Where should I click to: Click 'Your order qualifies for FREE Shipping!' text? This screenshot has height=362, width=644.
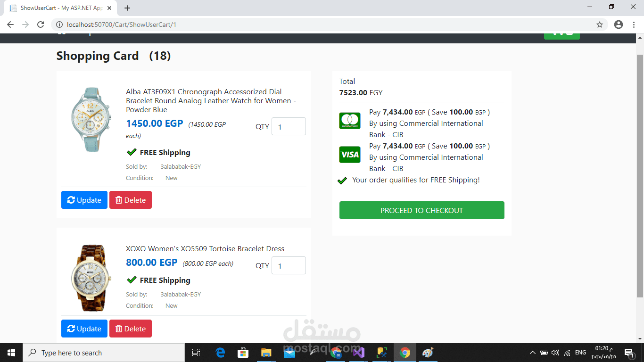(x=416, y=180)
